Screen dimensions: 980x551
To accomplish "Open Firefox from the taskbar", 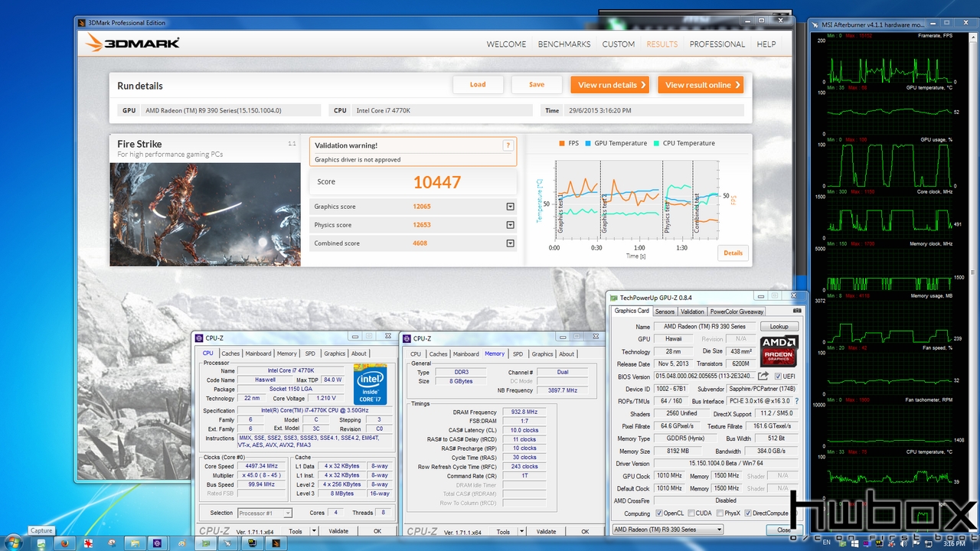I will [65, 543].
